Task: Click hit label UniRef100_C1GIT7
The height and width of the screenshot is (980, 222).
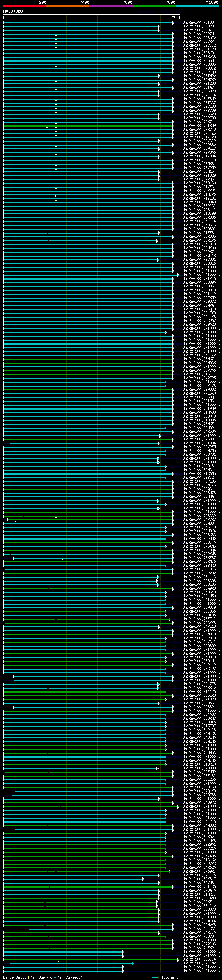Action: [x=199, y=374]
